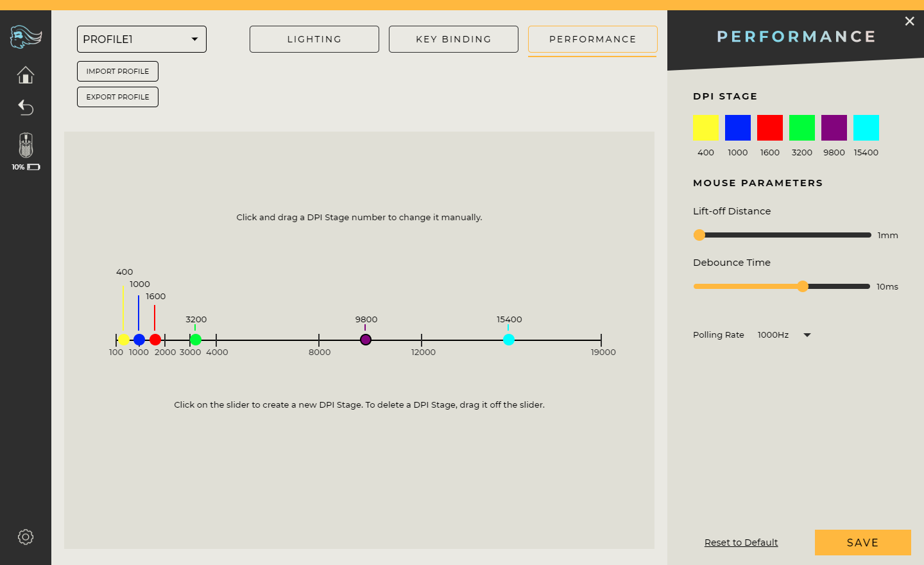Open the Key Binding tab

[454, 39]
